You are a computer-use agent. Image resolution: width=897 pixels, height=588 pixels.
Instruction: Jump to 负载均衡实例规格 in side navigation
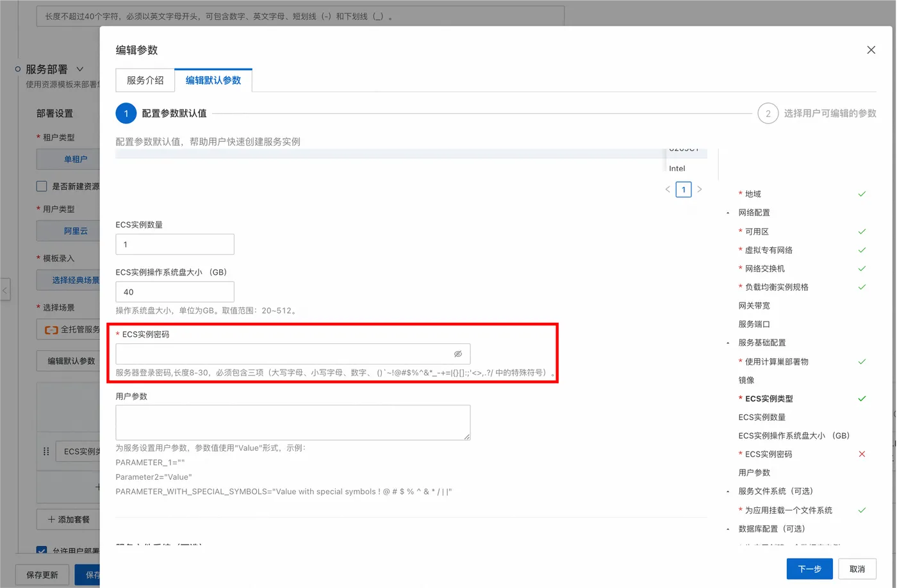777,287
